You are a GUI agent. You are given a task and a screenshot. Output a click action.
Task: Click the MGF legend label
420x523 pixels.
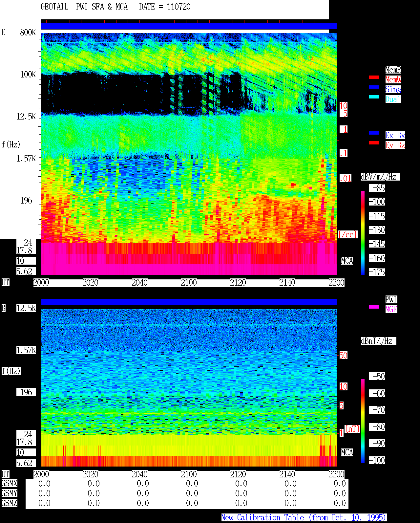(x=391, y=309)
